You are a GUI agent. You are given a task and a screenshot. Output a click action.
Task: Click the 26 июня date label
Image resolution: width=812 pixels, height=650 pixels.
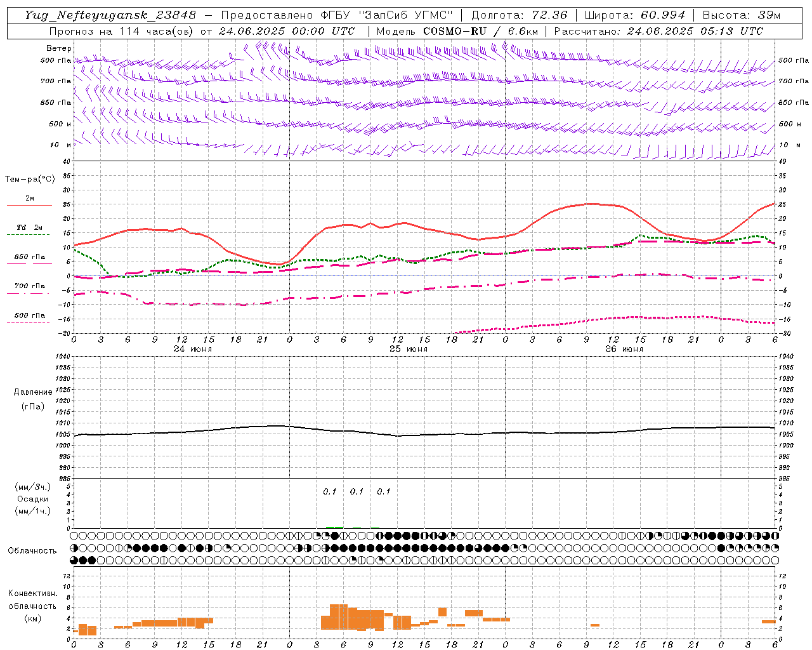(624, 349)
